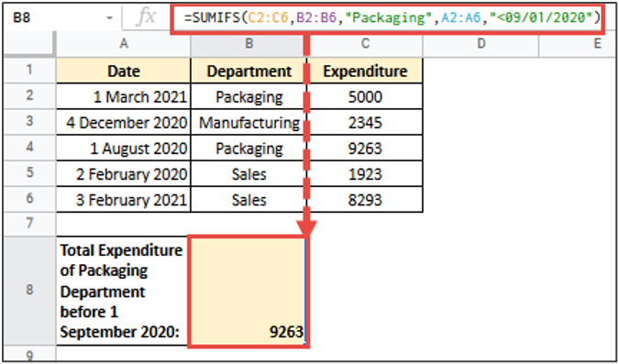Select cell with 3 February 2021
This screenshot has height=364, width=619.
pos(124,200)
